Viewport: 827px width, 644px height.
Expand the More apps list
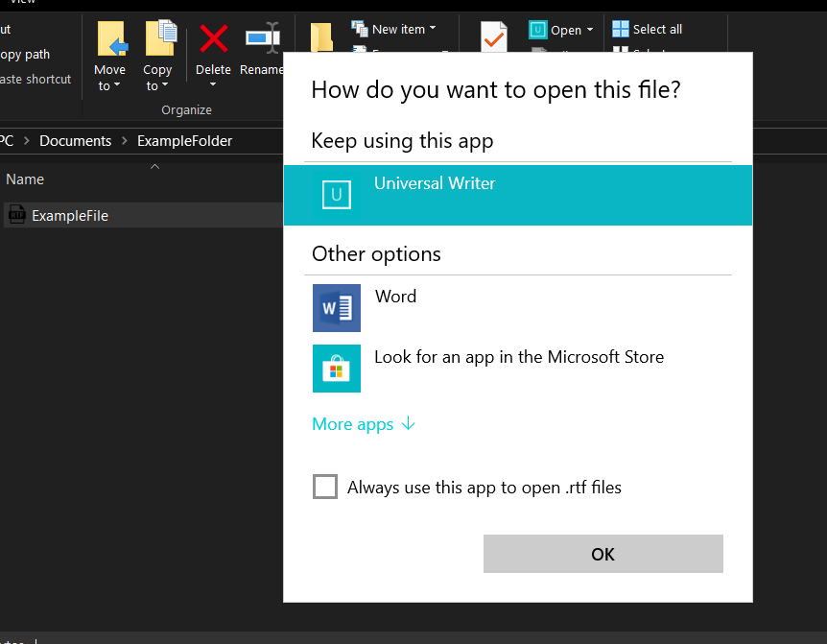point(363,424)
